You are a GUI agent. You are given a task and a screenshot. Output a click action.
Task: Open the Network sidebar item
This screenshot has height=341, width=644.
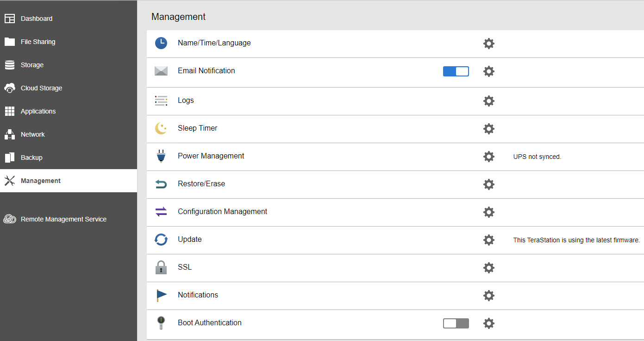click(x=33, y=134)
